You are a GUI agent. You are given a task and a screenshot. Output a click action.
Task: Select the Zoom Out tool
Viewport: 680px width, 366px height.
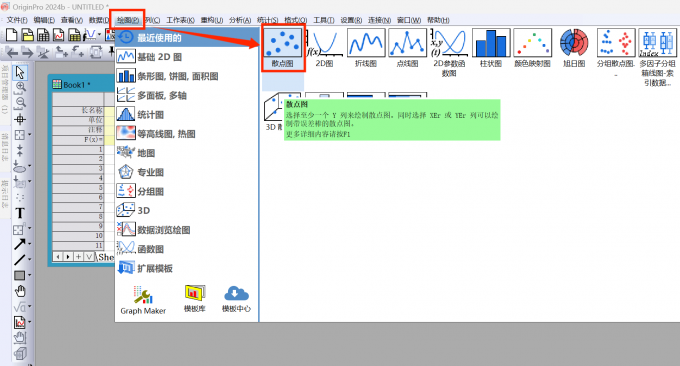click(20, 103)
